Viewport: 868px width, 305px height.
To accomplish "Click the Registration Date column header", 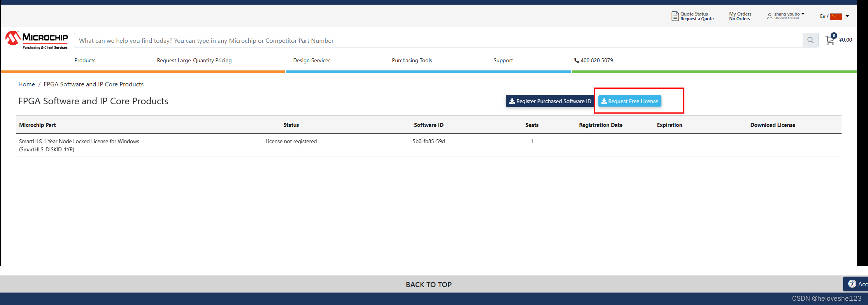I will 600,125.
